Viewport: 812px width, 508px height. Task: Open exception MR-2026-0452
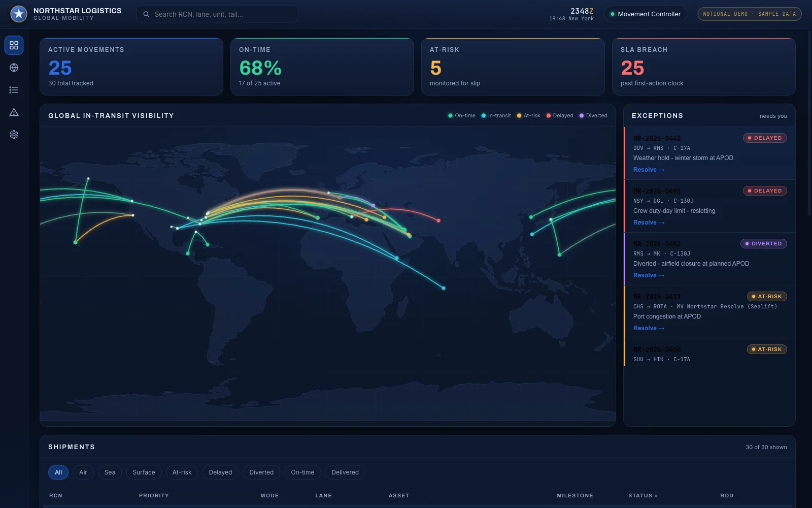(x=709, y=259)
